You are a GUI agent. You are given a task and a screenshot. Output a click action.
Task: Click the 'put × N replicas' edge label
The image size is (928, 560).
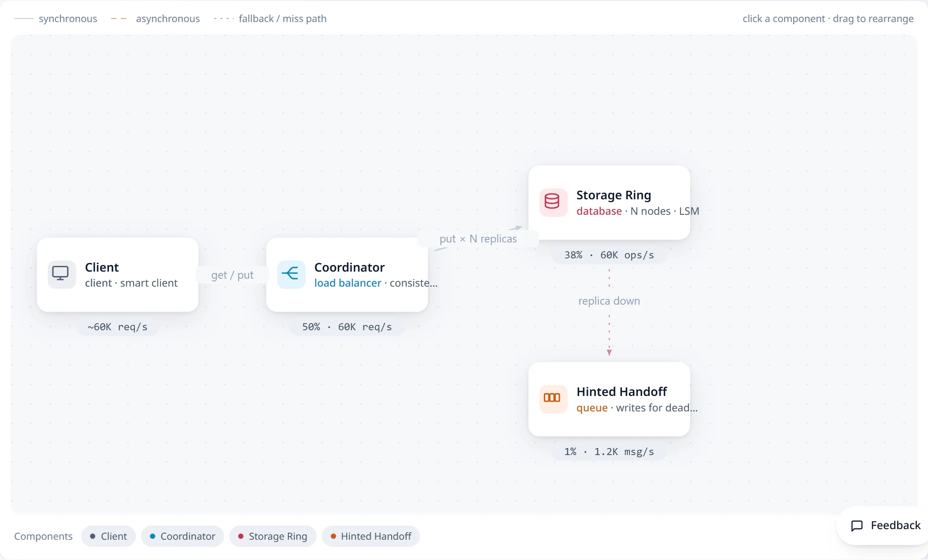(478, 239)
